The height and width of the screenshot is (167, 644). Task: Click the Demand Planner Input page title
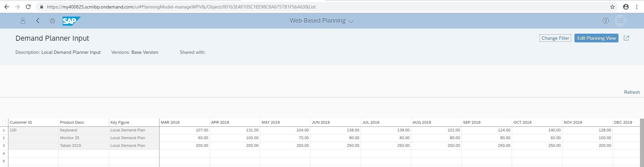click(52, 38)
